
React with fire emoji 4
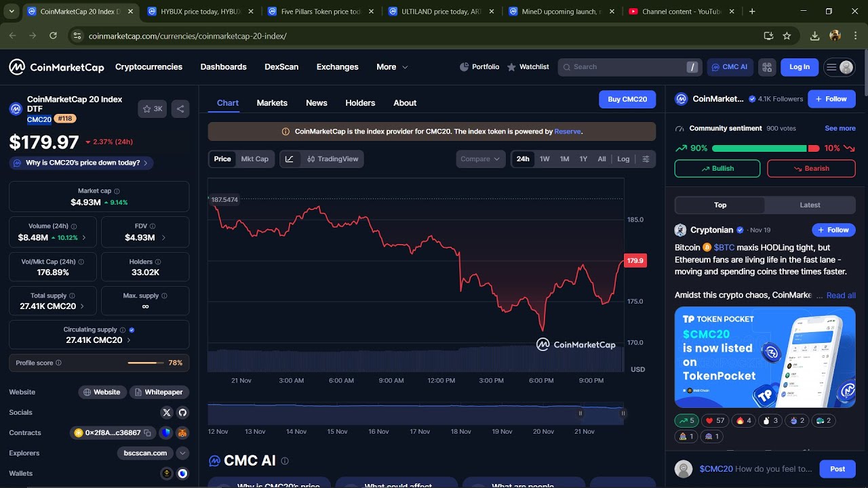click(743, 420)
